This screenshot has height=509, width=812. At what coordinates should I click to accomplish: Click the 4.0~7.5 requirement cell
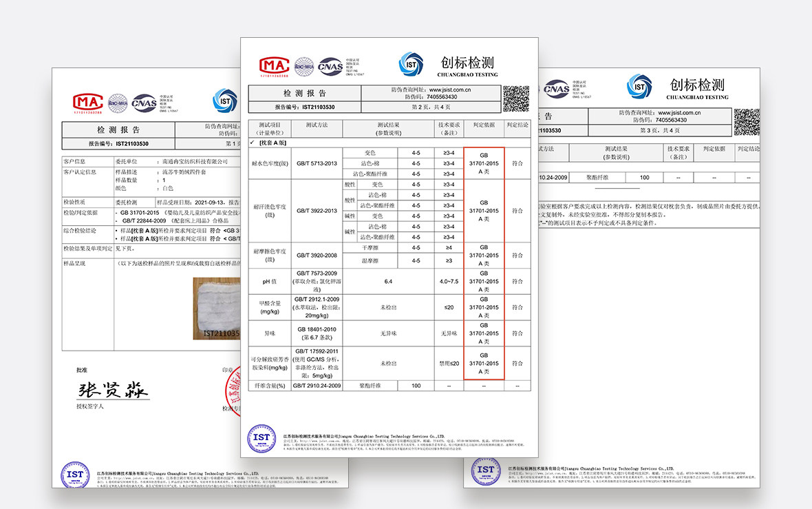coord(449,282)
